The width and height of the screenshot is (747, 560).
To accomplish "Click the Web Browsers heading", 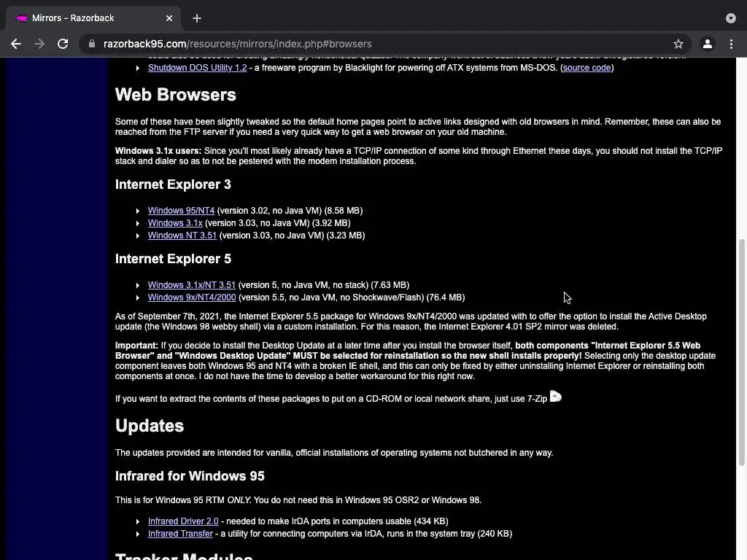I will click(175, 94).
